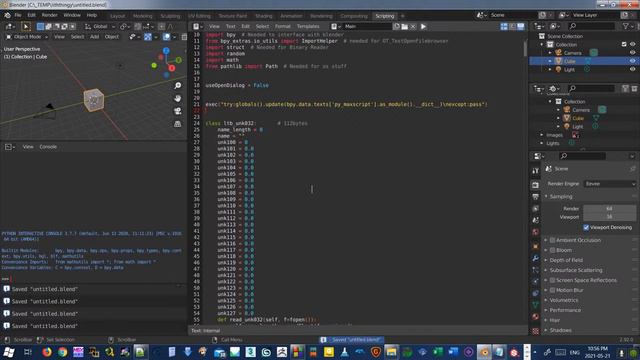
Task: Run the script with the play button
Action: point(423,27)
